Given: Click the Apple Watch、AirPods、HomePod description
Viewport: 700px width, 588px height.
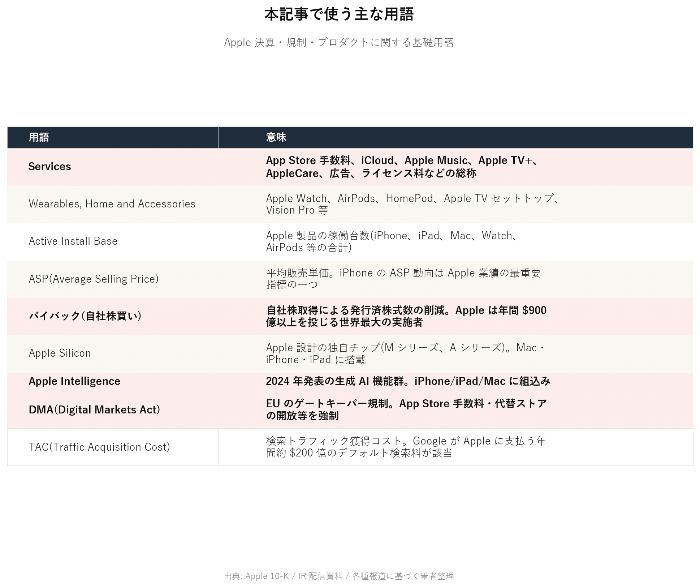Looking at the screenshot, I should point(455,204).
